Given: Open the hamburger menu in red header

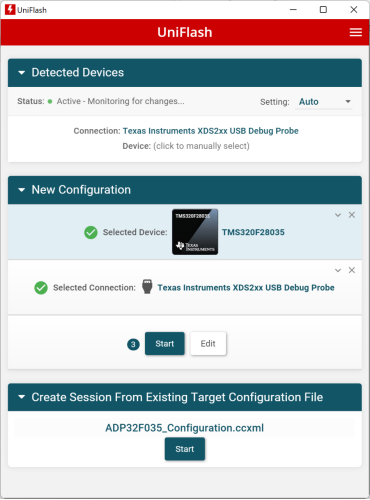Looking at the screenshot, I should coord(356,32).
